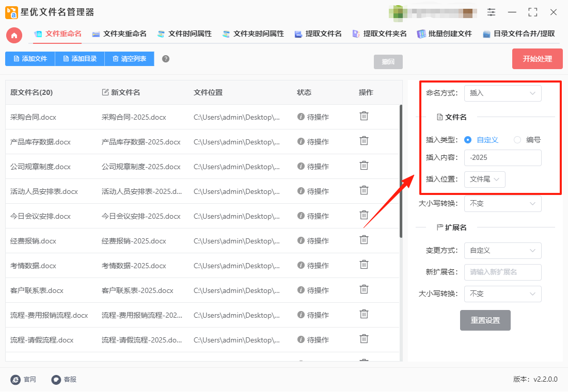This screenshot has width=568, height=392.
Task: Open the help question mark icon
Action: (166, 59)
